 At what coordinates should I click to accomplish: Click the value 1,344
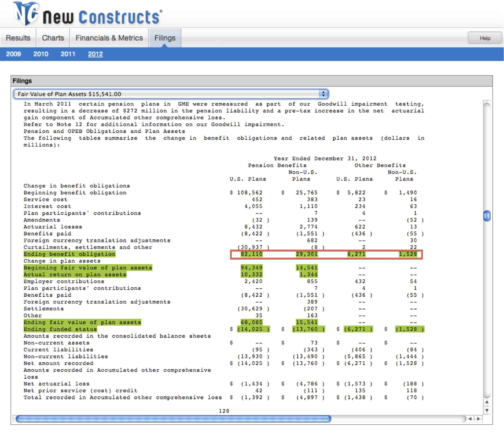click(309, 274)
